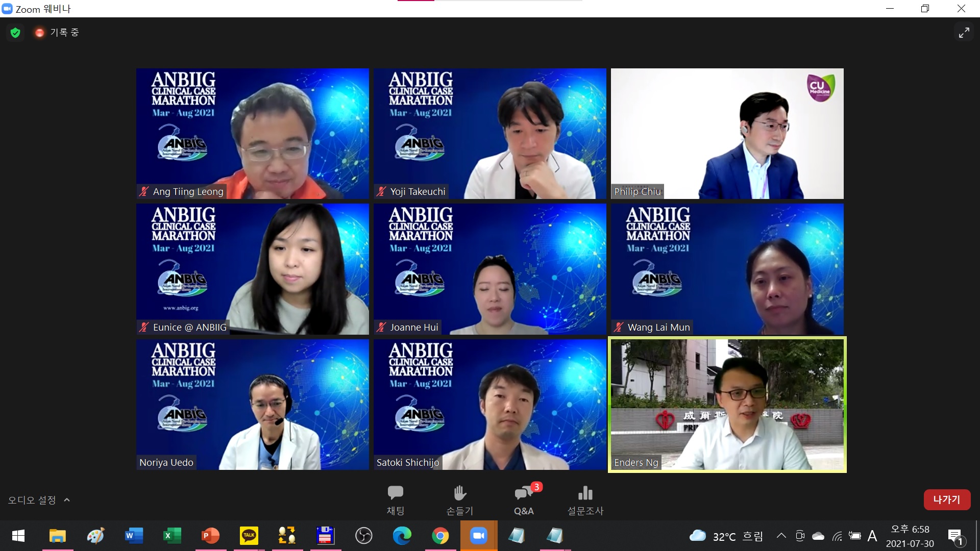Screen dimensions: 980x551
Task: Click the red recording indicator
Action: point(39,33)
